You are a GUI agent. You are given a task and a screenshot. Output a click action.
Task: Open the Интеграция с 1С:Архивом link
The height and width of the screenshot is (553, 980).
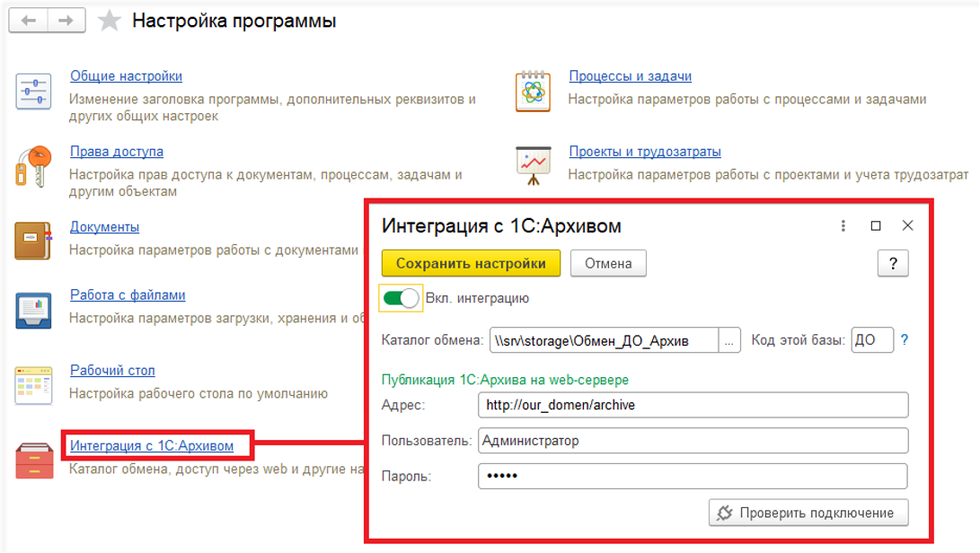click(152, 446)
